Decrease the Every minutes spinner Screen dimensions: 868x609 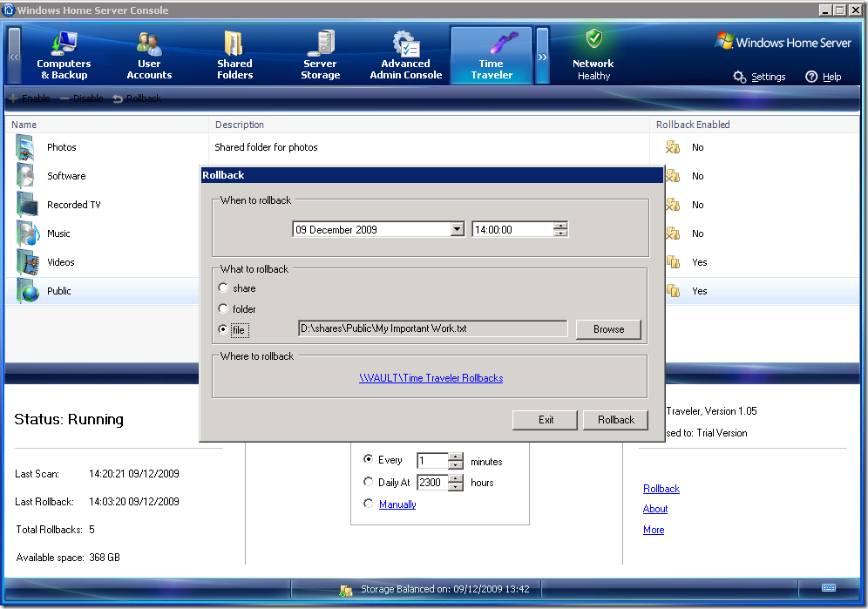pos(456,464)
